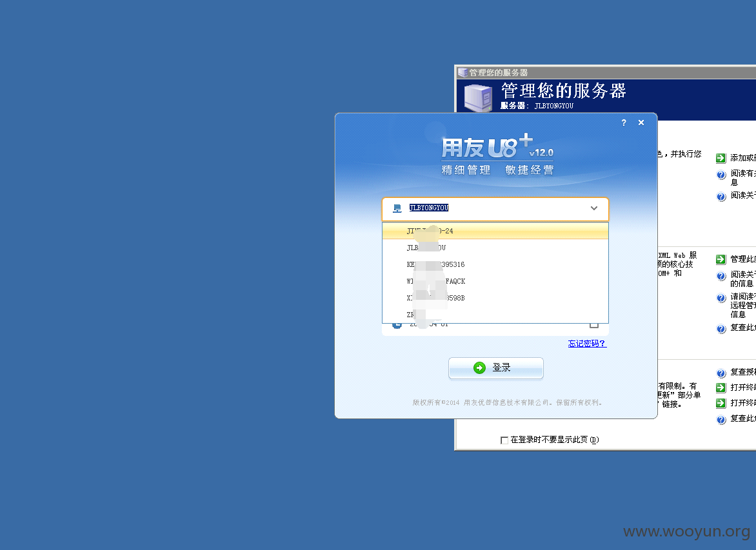Click help icon beside 请阅读
This screenshot has width=756, height=550.
(x=721, y=299)
